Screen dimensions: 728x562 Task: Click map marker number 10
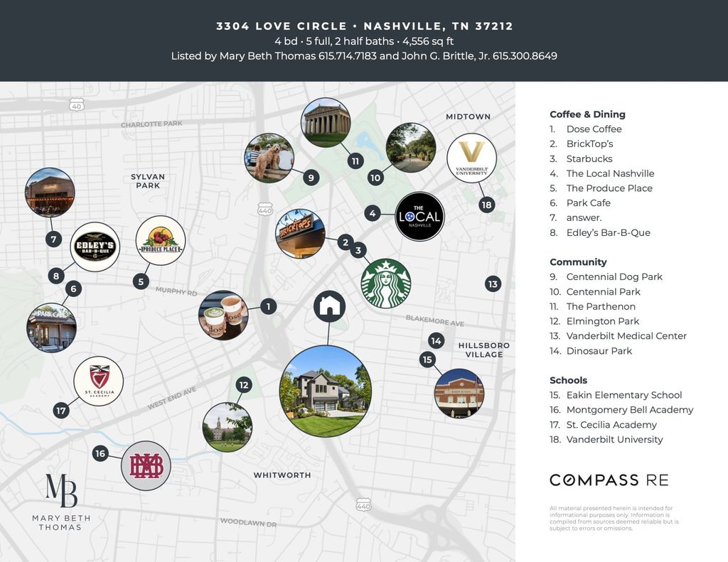[x=375, y=178]
